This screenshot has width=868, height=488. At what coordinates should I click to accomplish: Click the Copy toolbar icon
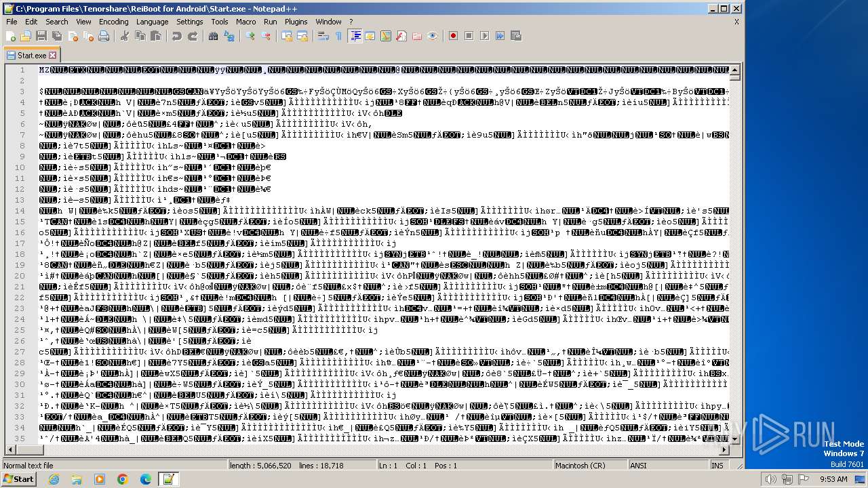[x=140, y=36]
